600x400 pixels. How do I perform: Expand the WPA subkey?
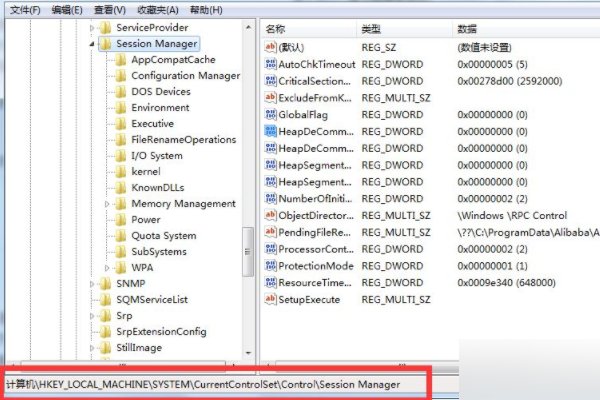(107, 268)
